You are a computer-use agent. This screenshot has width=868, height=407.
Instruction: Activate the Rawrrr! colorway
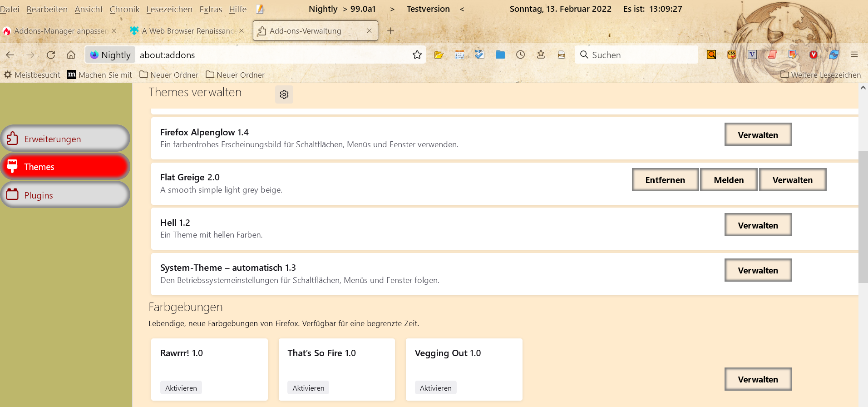(x=181, y=388)
